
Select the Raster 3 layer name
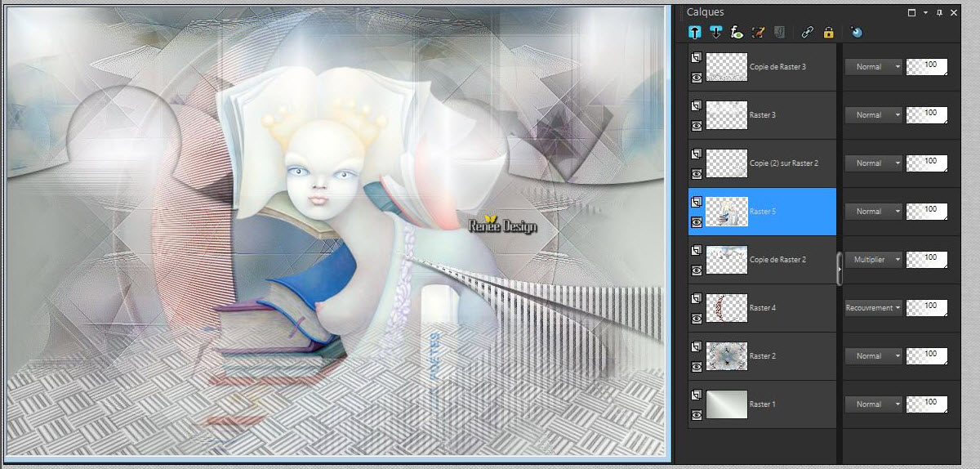pyautogui.click(x=763, y=115)
